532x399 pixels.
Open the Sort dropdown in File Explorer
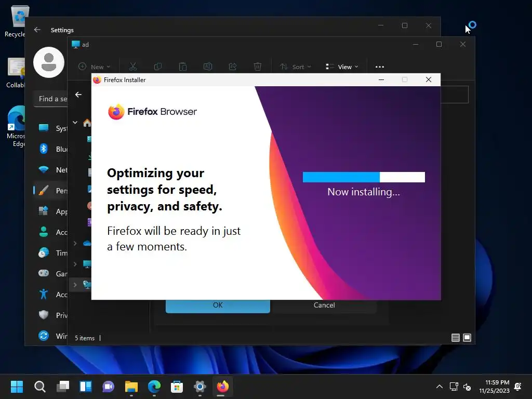pos(295,67)
